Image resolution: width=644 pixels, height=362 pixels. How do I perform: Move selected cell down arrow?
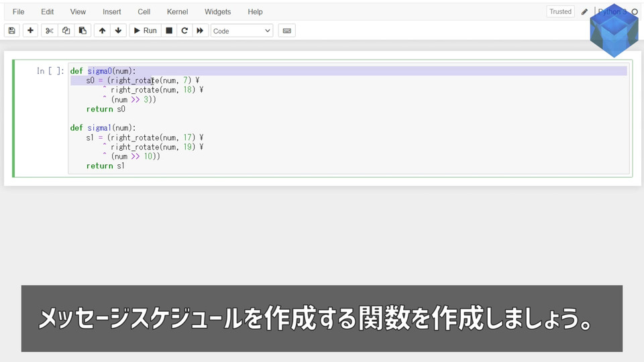point(118,31)
